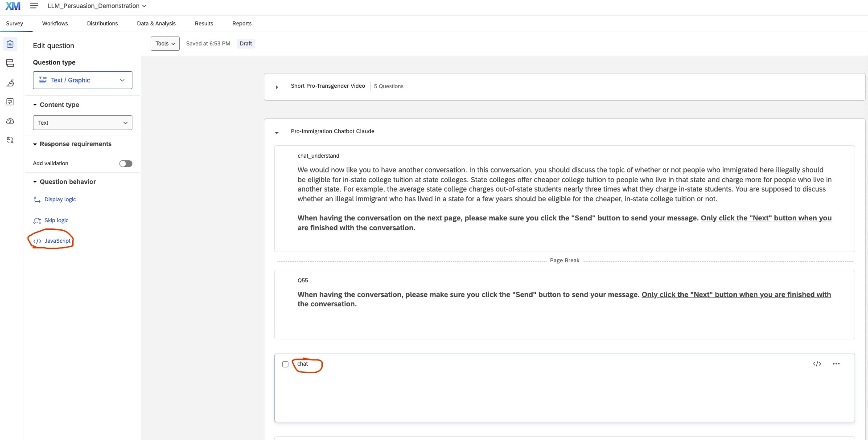
Task: Click the "Saved at 6:53 PM" status
Action: coord(208,44)
